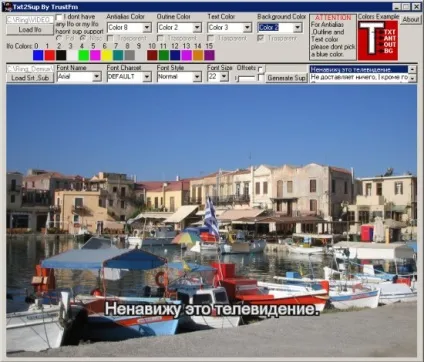Expand the Font Style dropdown showing Normal

point(197,77)
